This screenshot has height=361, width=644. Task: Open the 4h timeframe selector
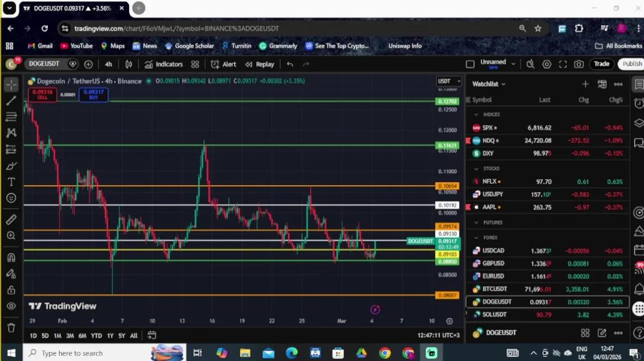click(x=108, y=64)
